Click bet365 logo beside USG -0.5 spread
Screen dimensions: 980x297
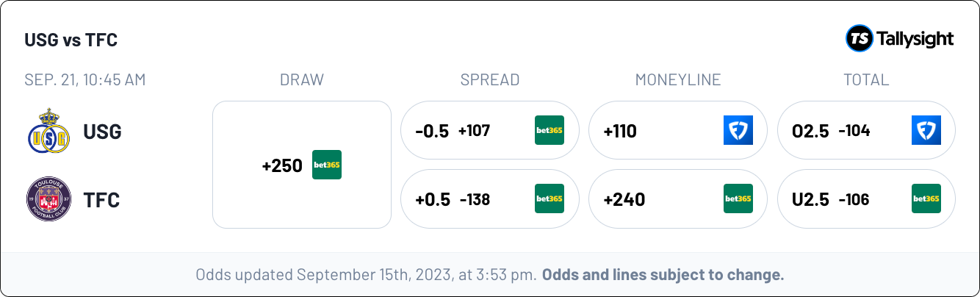tap(550, 130)
